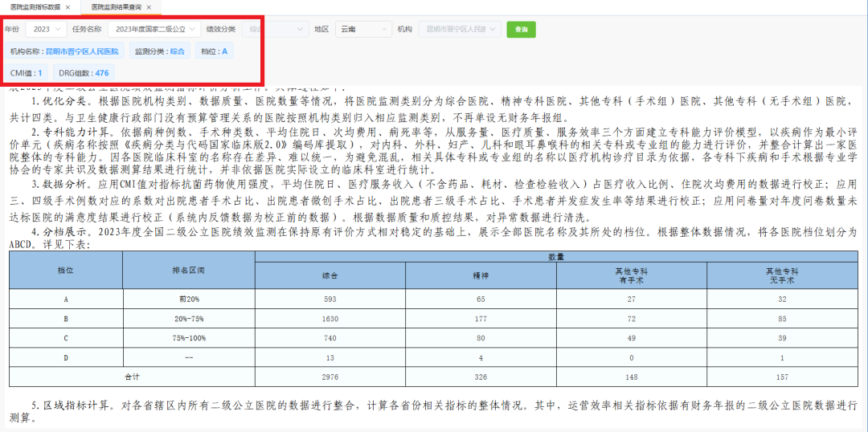Click the 档位 column header in table
This screenshot has width=868, height=432.
(65, 270)
